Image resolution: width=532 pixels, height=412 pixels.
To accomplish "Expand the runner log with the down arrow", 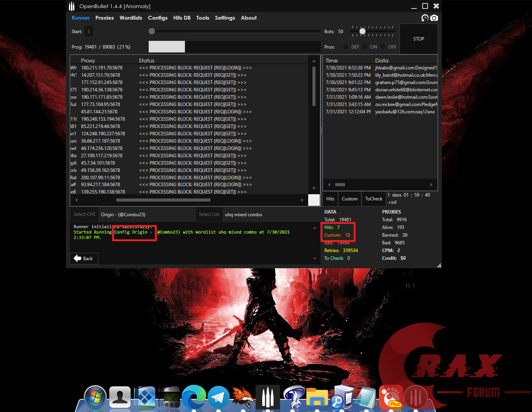I will 314,258.
